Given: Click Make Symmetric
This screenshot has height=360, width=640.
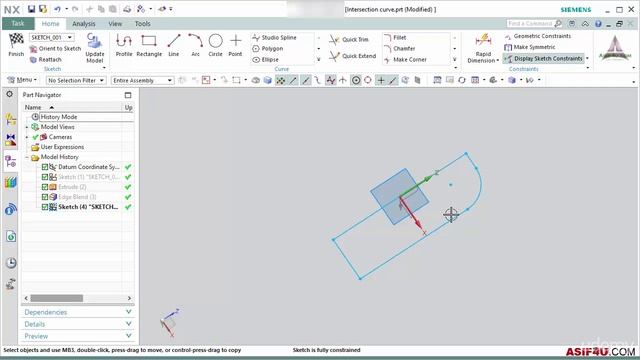Looking at the screenshot, I should [x=530, y=47].
